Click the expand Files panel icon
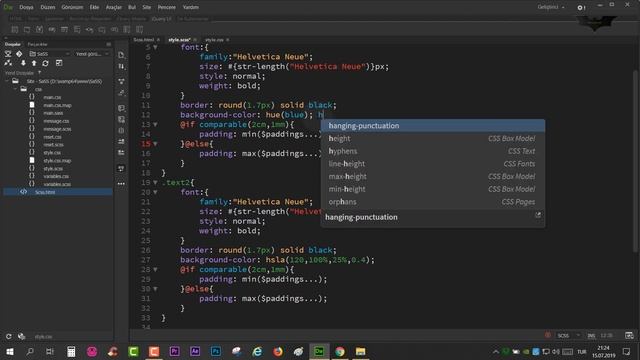The image size is (640, 360). pos(59,63)
